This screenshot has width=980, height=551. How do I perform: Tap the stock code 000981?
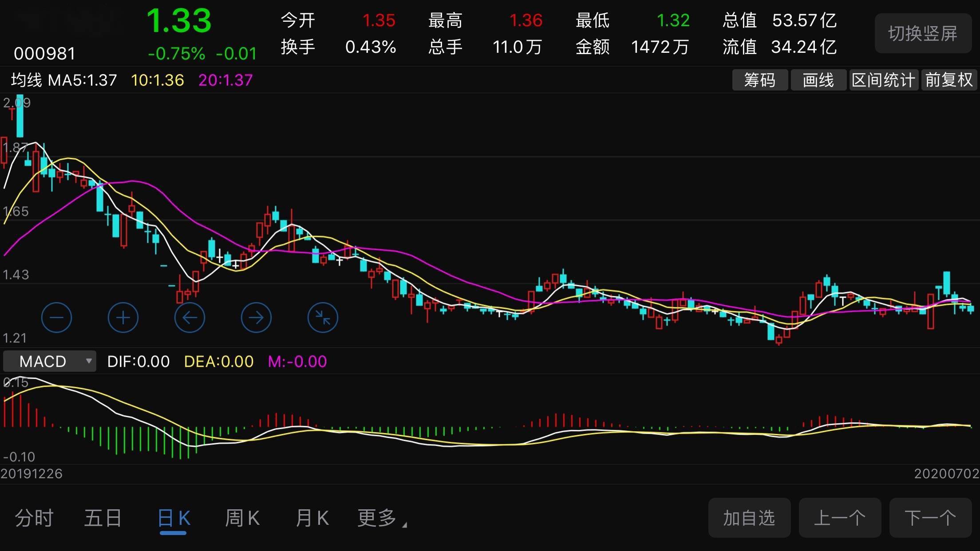(x=44, y=54)
